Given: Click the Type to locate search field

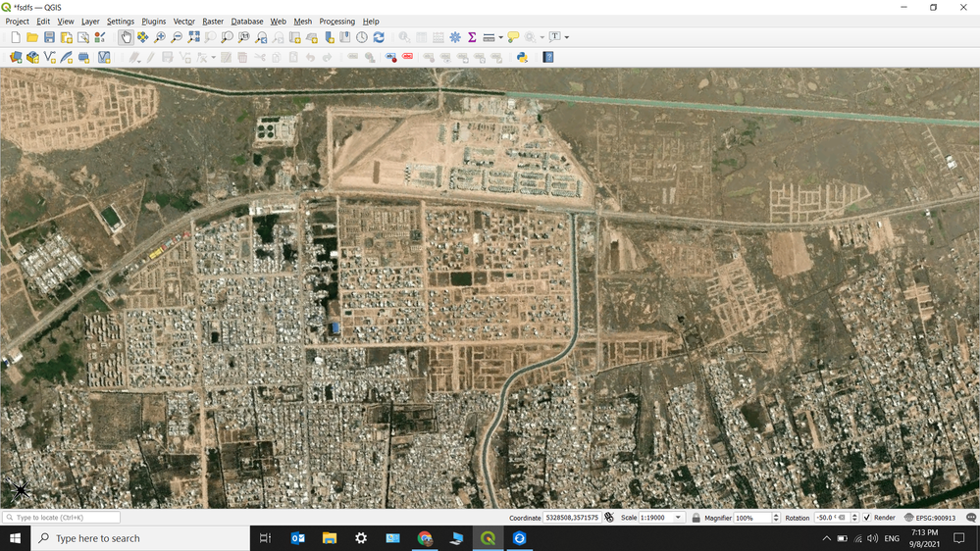Looking at the screenshot, I should point(62,518).
